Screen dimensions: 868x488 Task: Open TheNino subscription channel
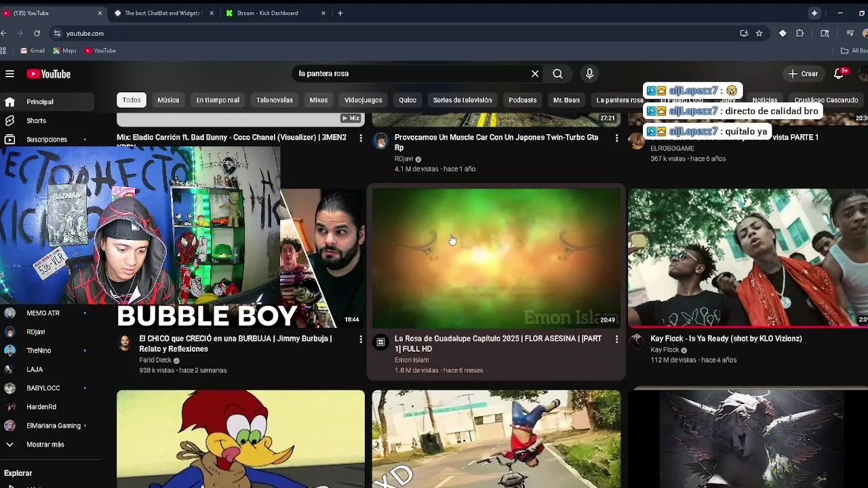tap(47, 350)
